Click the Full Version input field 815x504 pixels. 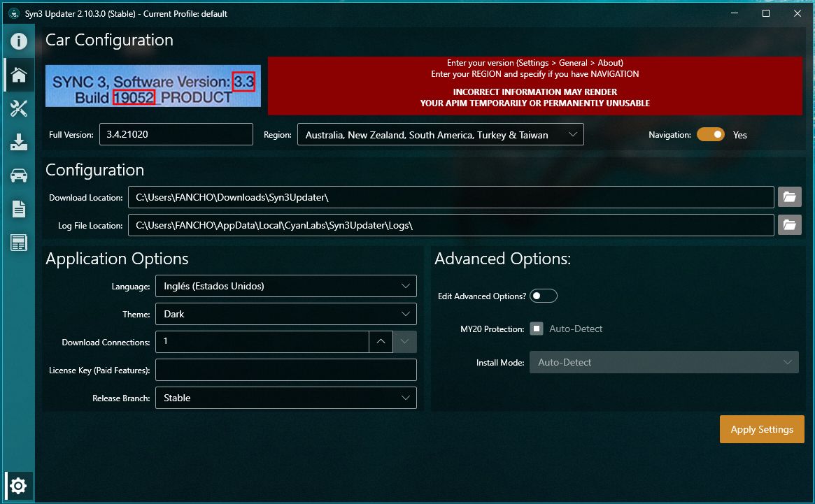(x=176, y=134)
